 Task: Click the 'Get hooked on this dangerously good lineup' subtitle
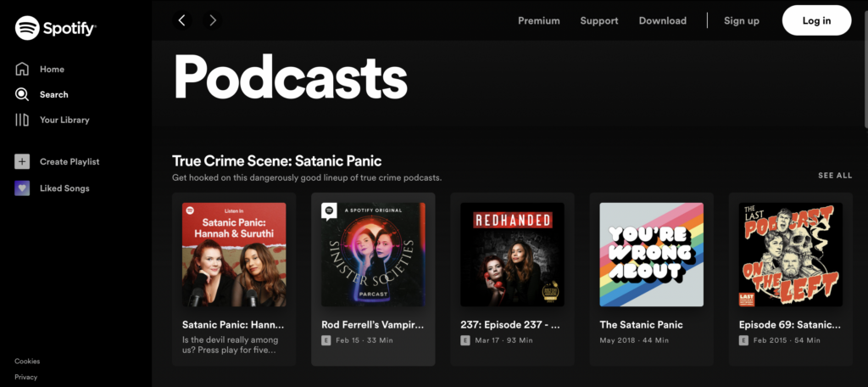click(307, 178)
